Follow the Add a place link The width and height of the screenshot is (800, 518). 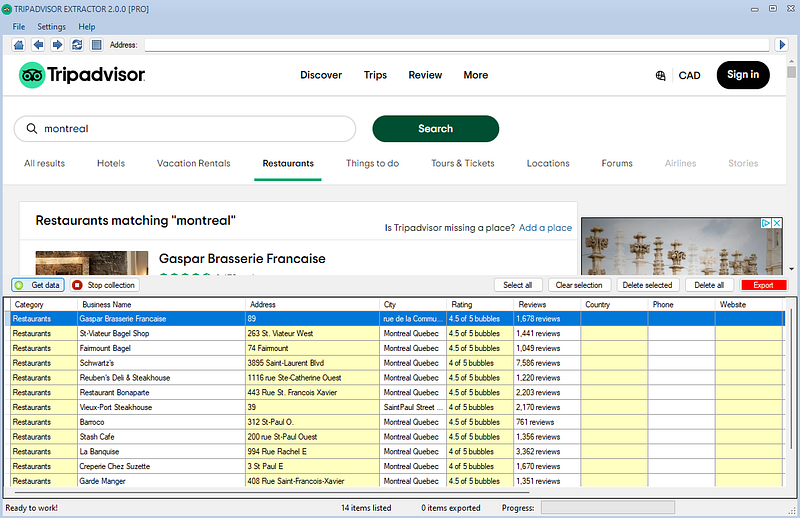545,228
